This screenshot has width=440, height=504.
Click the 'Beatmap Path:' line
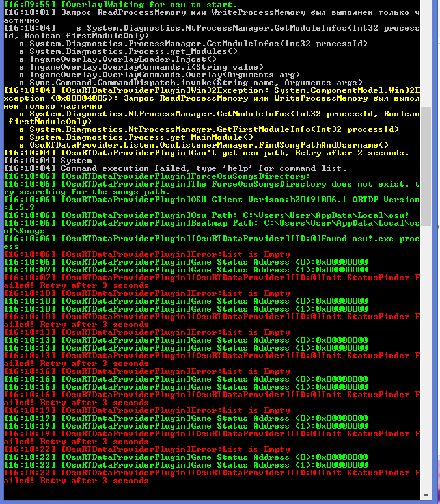tap(212, 227)
